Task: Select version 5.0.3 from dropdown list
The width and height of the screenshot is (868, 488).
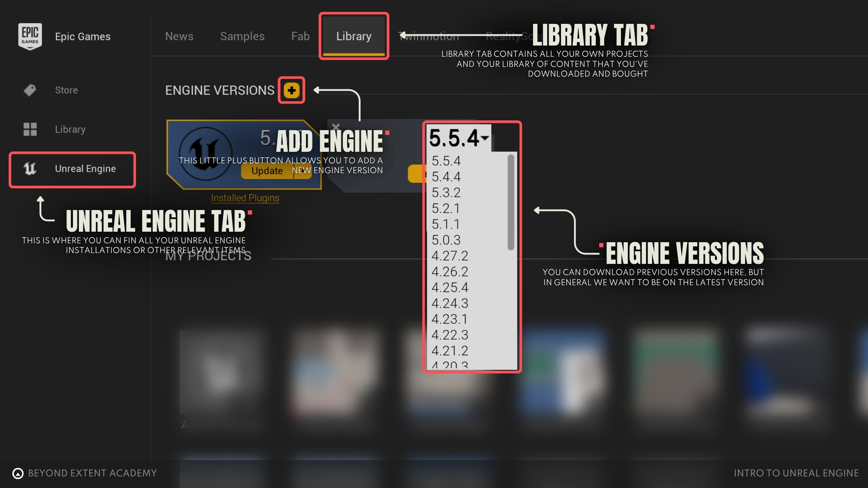Action: [446, 240]
